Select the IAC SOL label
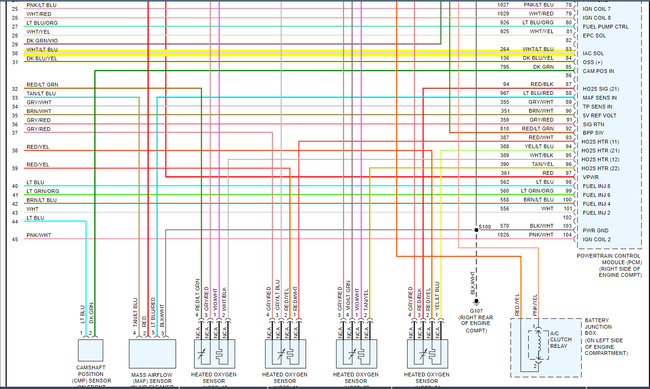 click(593, 53)
